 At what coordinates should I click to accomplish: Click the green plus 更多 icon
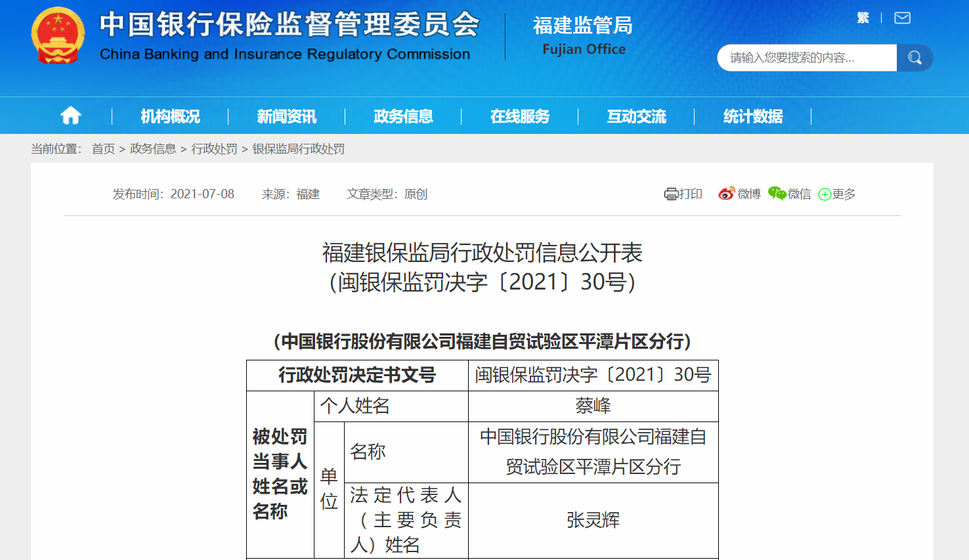825,194
